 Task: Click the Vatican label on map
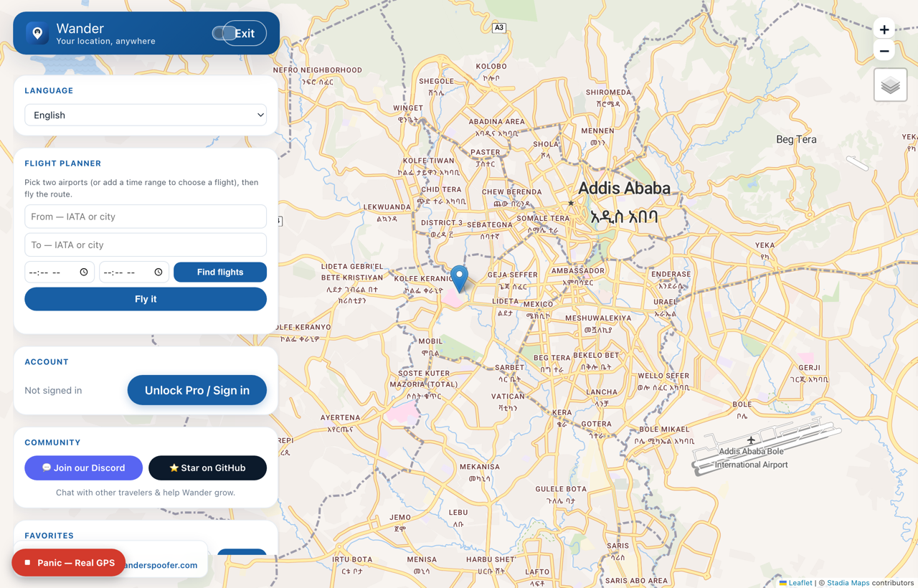coord(508,397)
